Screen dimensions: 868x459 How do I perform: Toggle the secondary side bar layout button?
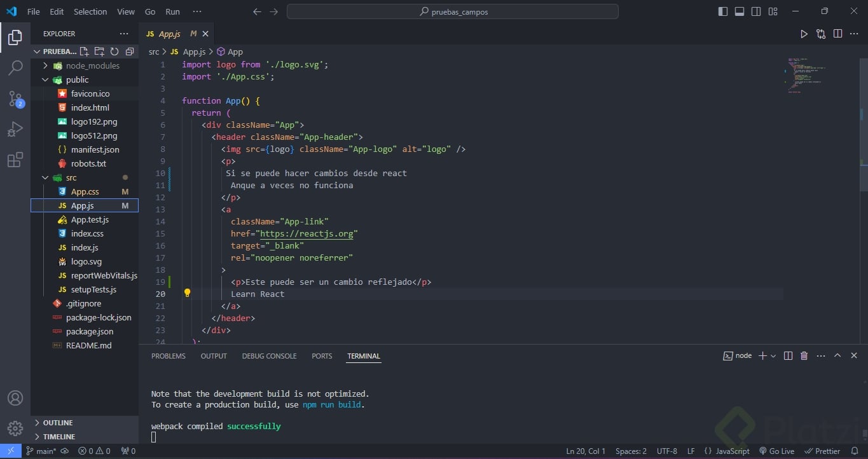[756, 11]
